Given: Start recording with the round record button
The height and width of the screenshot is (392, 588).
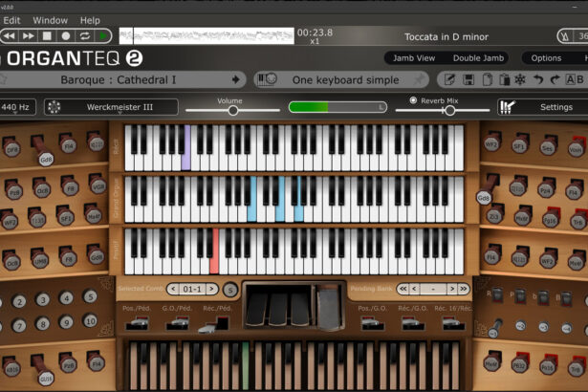Looking at the screenshot, I should coord(66,36).
